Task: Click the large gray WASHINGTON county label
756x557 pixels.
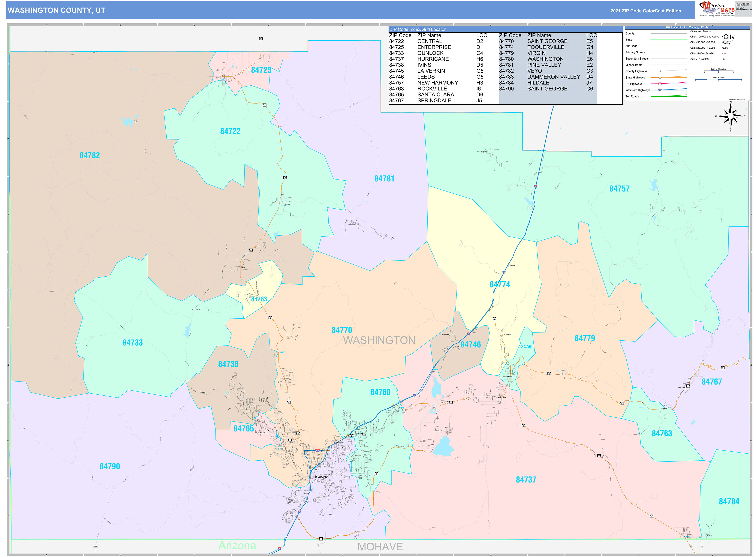Action: pyautogui.click(x=379, y=341)
